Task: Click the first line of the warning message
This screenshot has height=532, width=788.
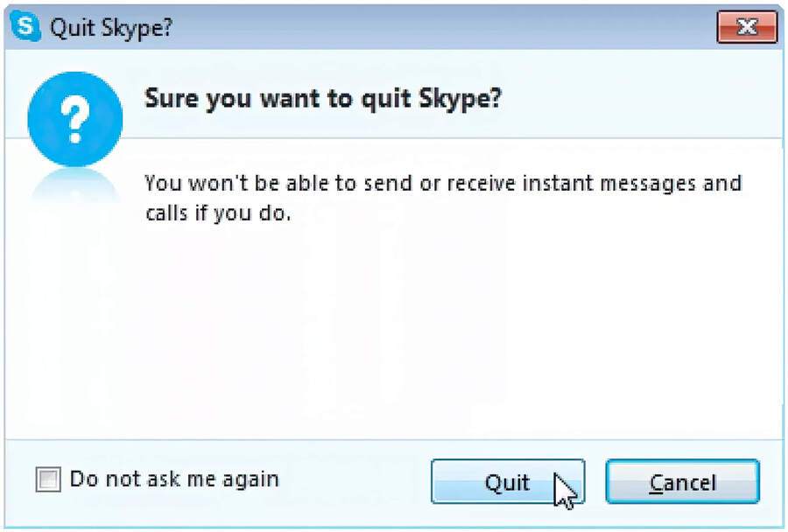Action: (442, 184)
